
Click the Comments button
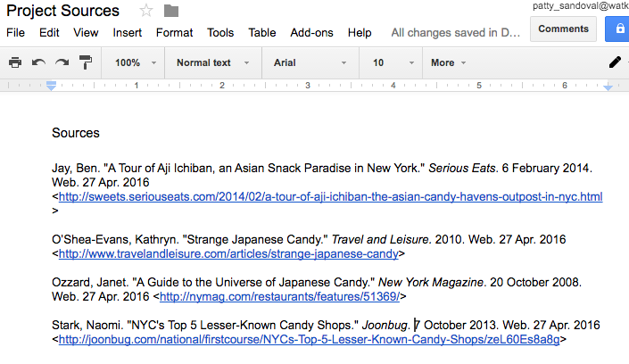point(563,29)
